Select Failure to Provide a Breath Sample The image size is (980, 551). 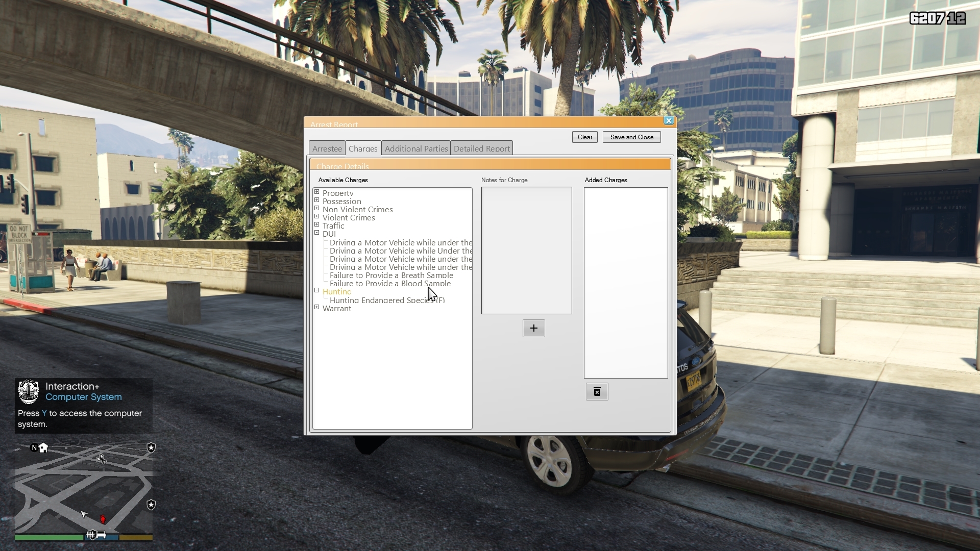[391, 275]
